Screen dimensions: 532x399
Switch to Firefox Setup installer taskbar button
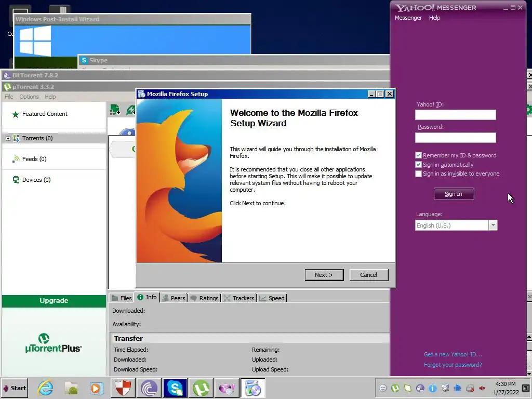click(x=253, y=388)
